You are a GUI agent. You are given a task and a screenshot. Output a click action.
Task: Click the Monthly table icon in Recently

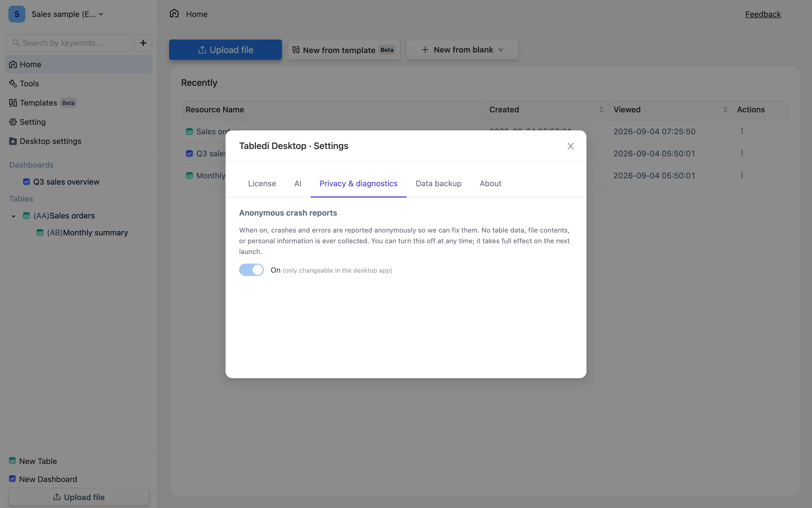pyautogui.click(x=189, y=175)
